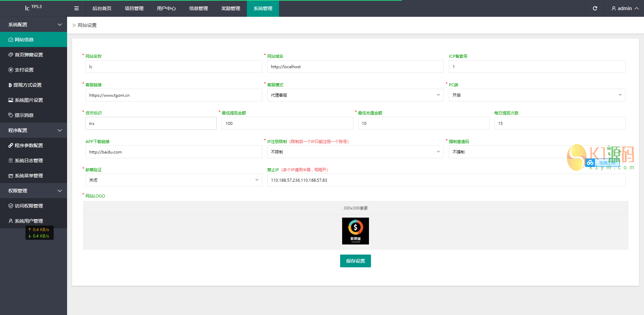Viewport: 644px width, 315px height.
Task: Open the 项目管理 top menu
Action: pyautogui.click(x=134, y=8)
